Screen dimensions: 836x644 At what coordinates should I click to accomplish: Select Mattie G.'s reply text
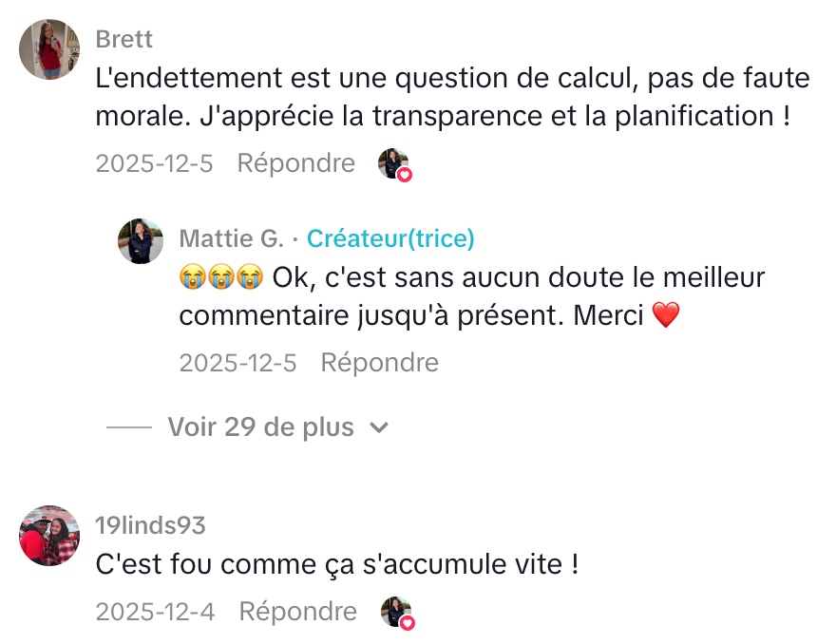click(x=471, y=297)
